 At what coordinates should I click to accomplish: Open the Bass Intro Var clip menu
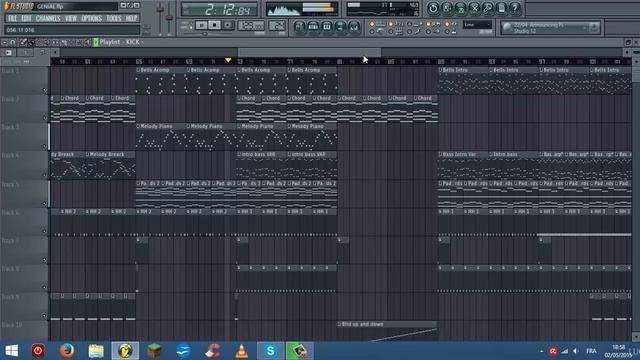(440, 155)
